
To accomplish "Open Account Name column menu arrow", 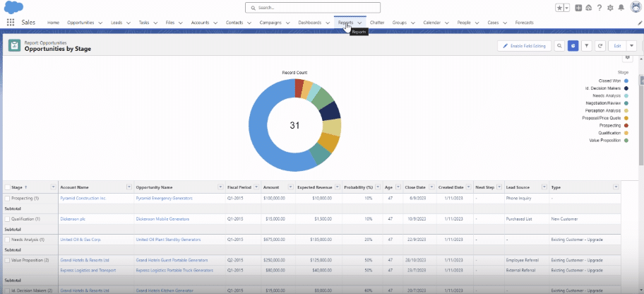I will 130,187.
